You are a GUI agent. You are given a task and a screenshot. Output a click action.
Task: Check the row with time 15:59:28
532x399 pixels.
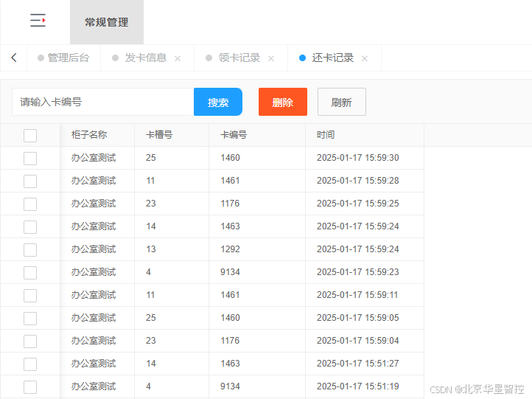(x=30, y=181)
